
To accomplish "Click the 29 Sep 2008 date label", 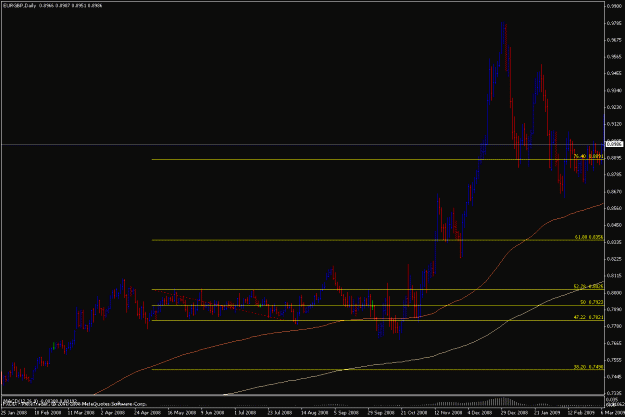I will 381,413.
